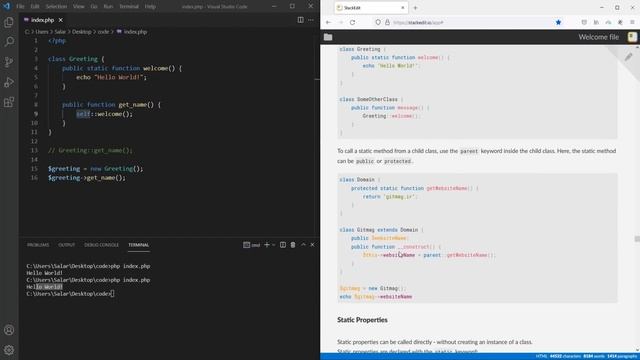Click 'code' folder in breadcrumb
Image resolution: width=640 pixels, height=360 pixels.
103,31
